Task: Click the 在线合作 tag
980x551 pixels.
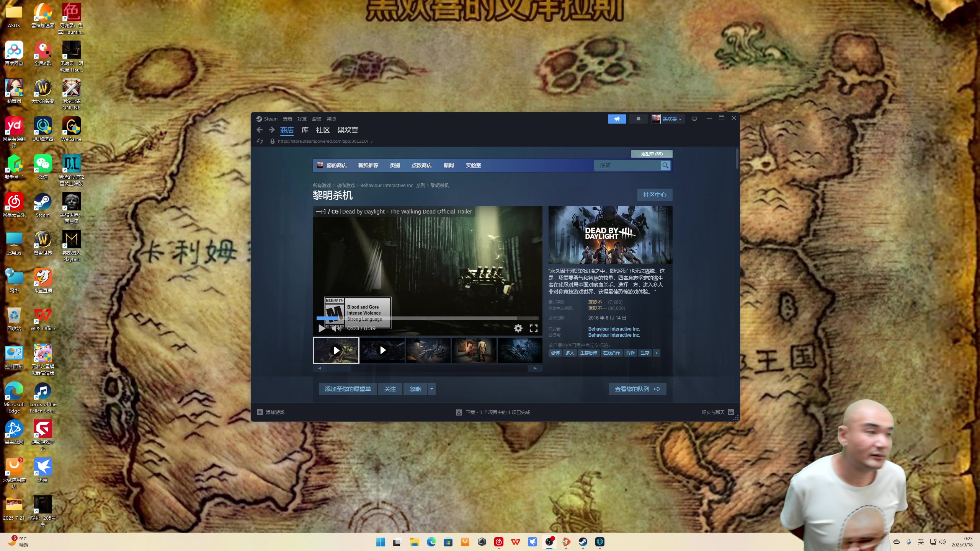Action: (x=611, y=353)
